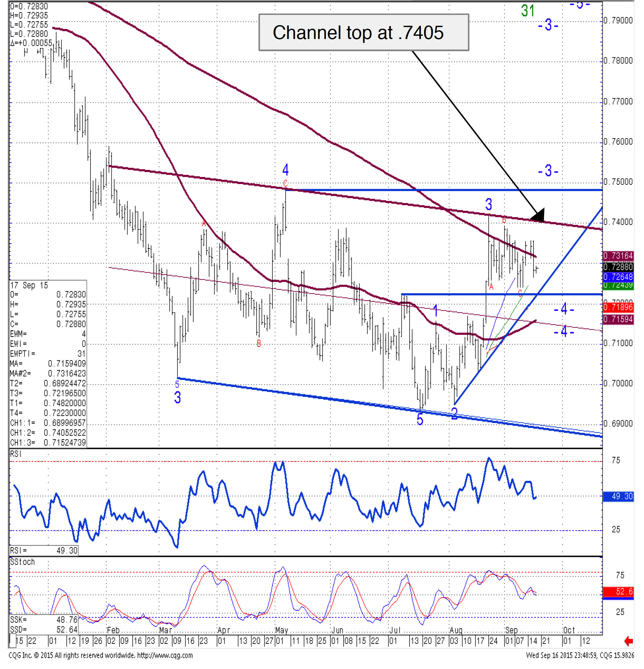Image resolution: width=644 pixels, height=669 pixels.
Task: Click the small white box on time axis
Action: (x=13, y=641)
